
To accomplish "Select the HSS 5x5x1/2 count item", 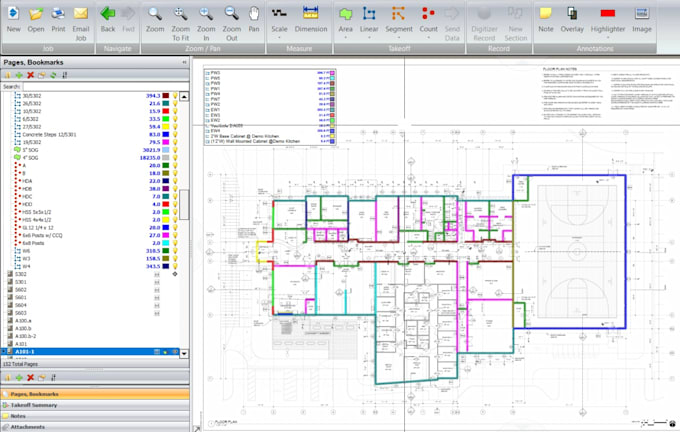I will (x=37, y=212).
